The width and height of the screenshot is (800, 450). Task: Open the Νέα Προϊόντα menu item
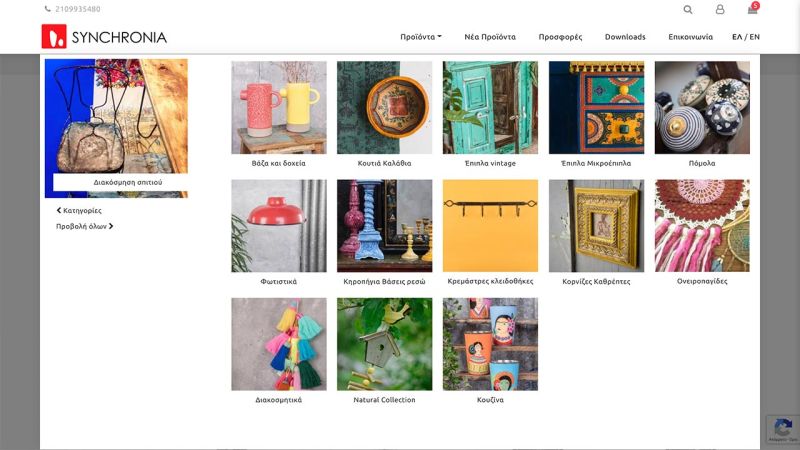(490, 37)
